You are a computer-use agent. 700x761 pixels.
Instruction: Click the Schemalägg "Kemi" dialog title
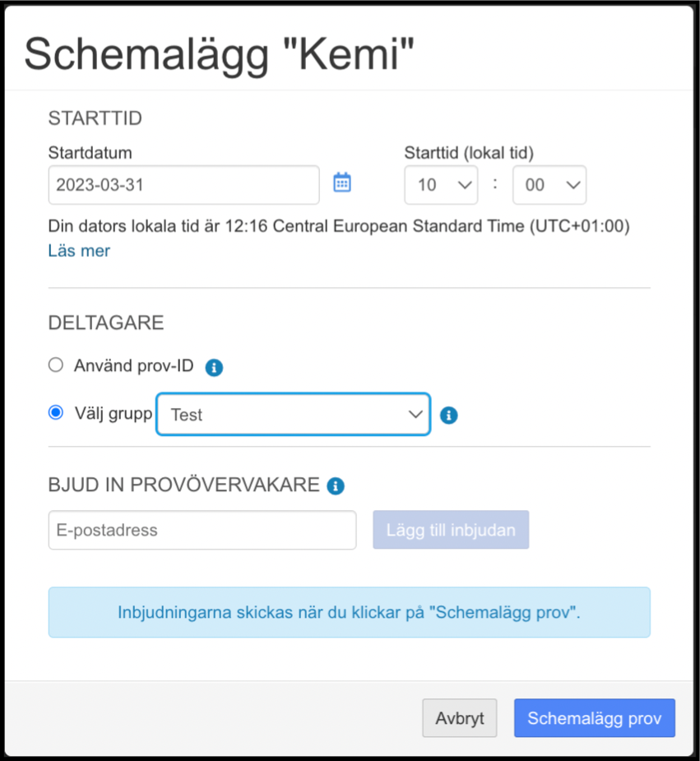[220, 54]
